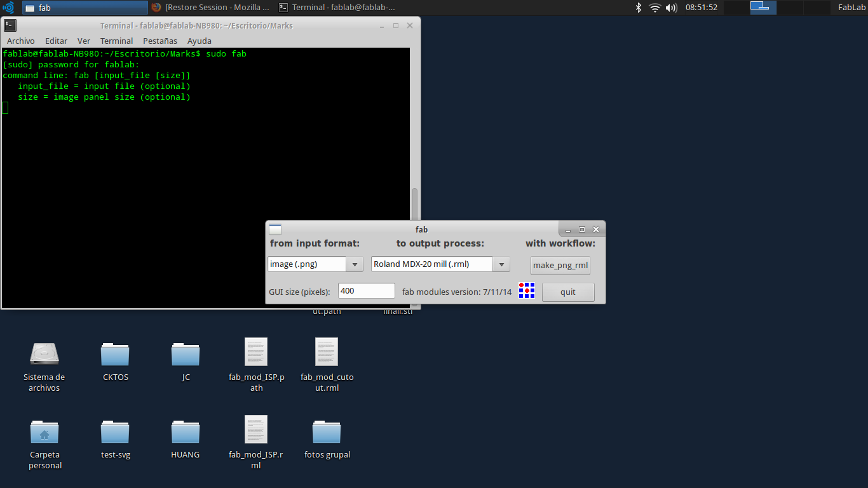Click the quit button in fab

tap(568, 292)
